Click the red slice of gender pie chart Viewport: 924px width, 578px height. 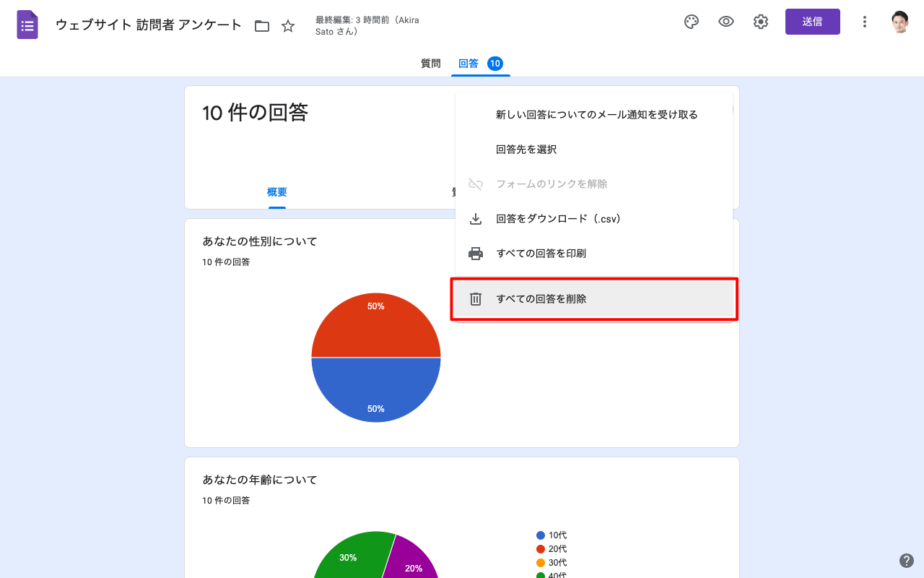click(x=375, y=325)
